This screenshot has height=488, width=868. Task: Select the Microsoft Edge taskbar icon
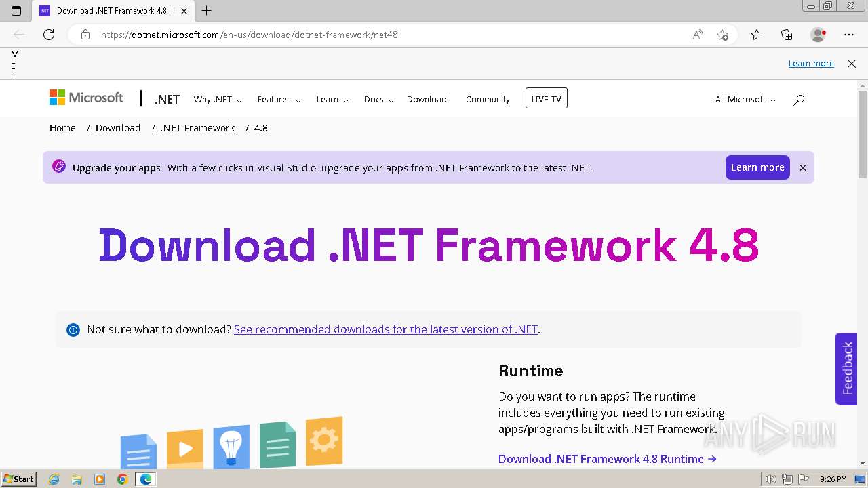tap(145, 479)
